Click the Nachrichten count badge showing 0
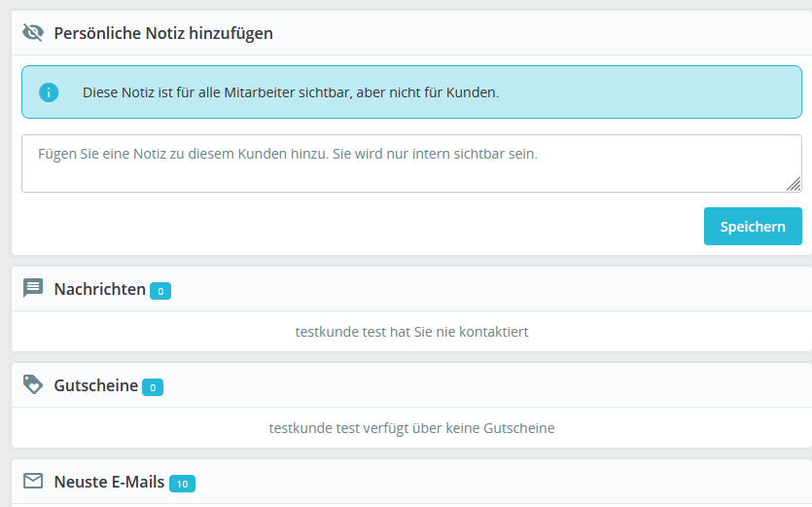 tap(160, 291)
